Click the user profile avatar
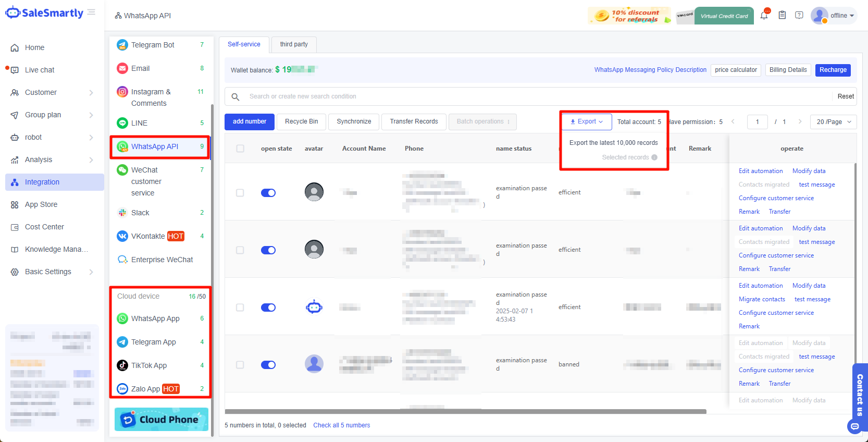Image resolution: width=868 pixels, height=442 pixels. click(x=820, y=15)
